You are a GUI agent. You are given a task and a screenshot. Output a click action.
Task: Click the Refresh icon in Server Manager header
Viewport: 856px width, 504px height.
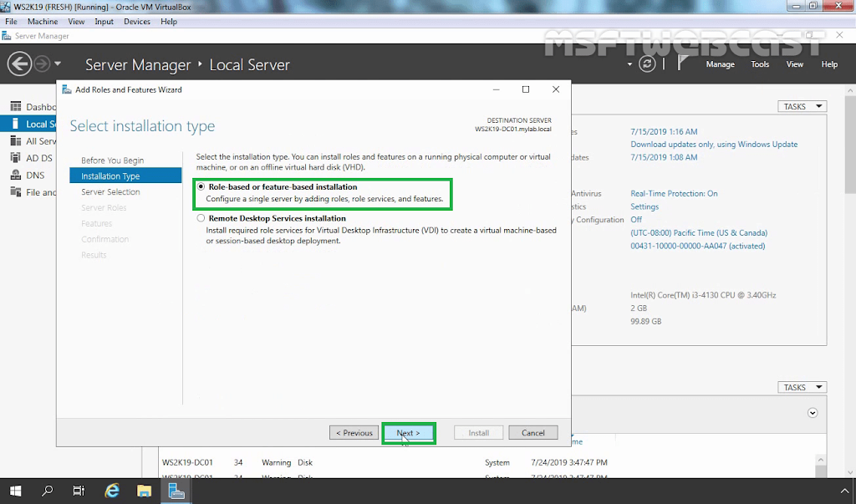tap(647, 64)
